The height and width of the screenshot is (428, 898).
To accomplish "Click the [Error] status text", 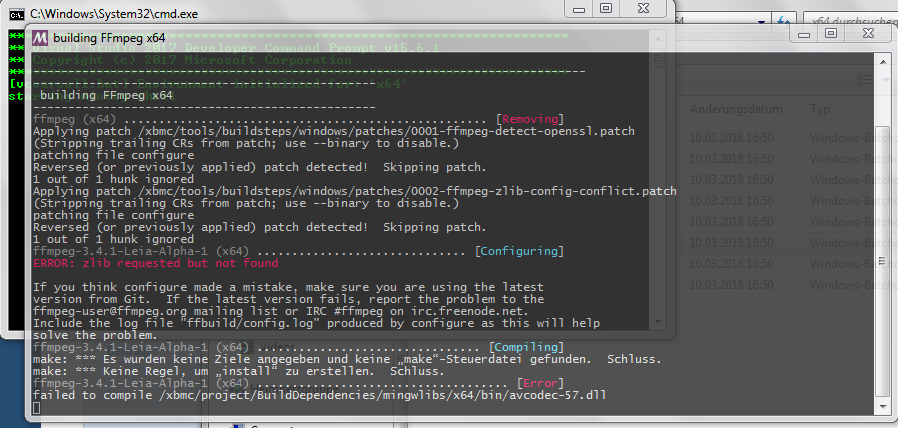I will tap(540, 383).
